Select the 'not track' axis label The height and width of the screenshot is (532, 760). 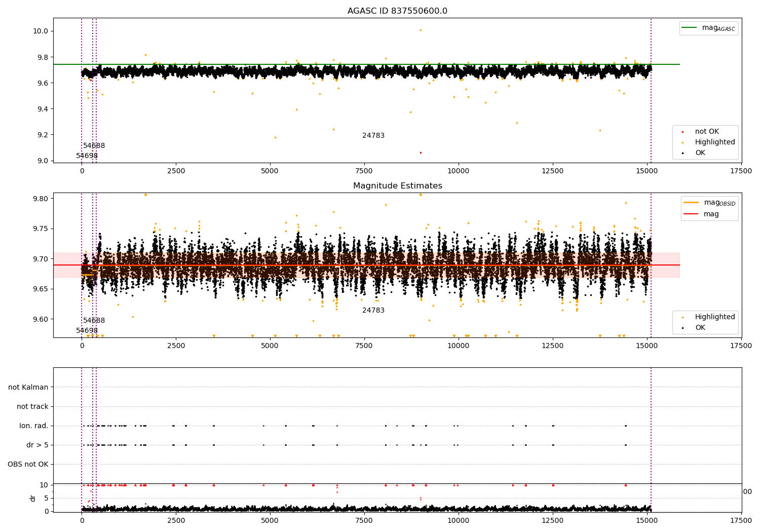[32, 407]
